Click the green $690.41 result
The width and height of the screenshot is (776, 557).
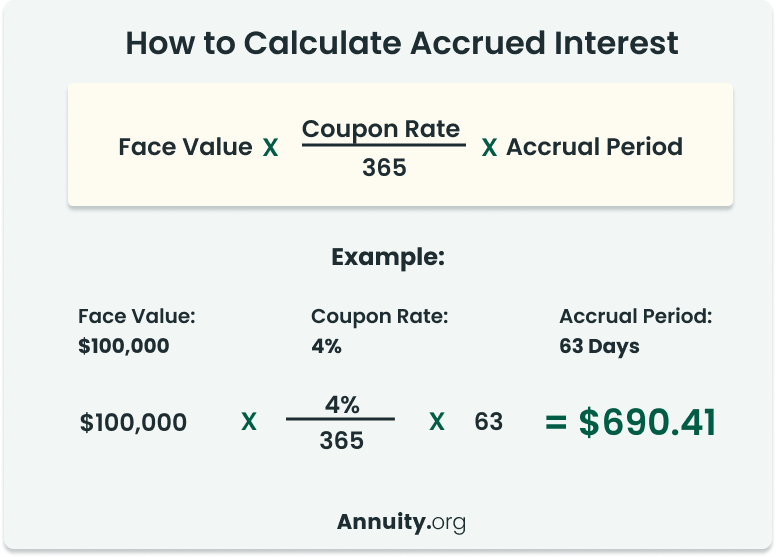click(647, 422)
